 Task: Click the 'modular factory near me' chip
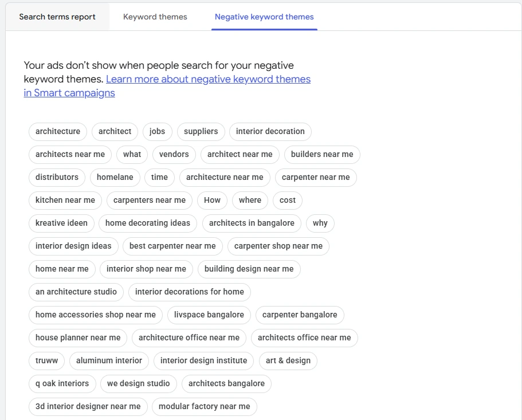coord(205,407)
